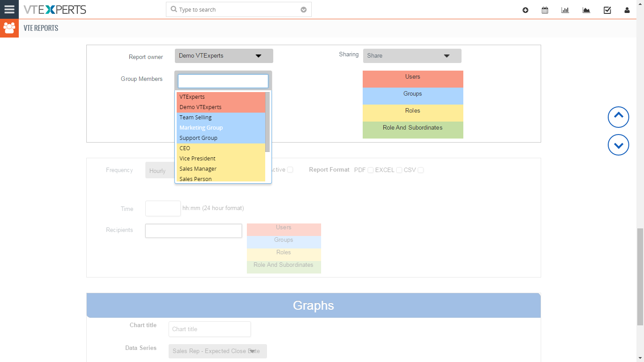Image resolution: width=644 pixels, height=362 pixels.
Task: Open the Frequency Hourly dropdown
Action: click(x=160, y=170)
